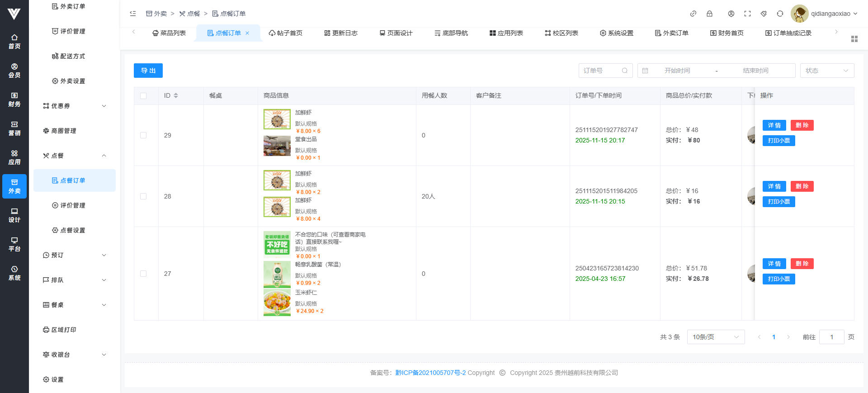Click the grid icon at tab bar right
Viewport: 868px width, 393px height.
click(x=854, y=39)
